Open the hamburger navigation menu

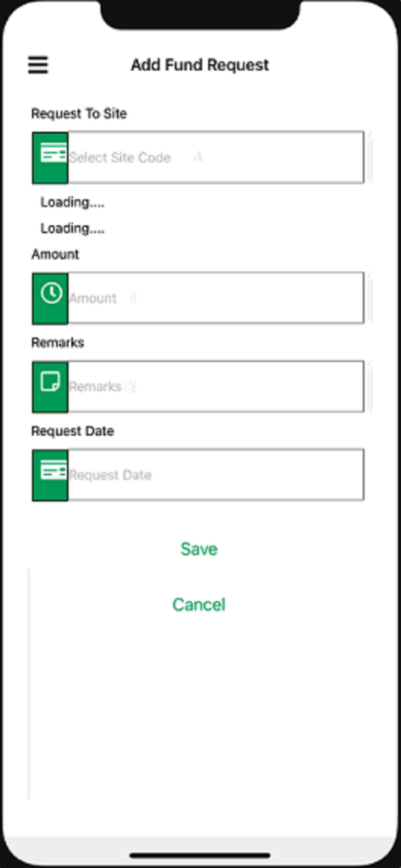coord(38,65)
